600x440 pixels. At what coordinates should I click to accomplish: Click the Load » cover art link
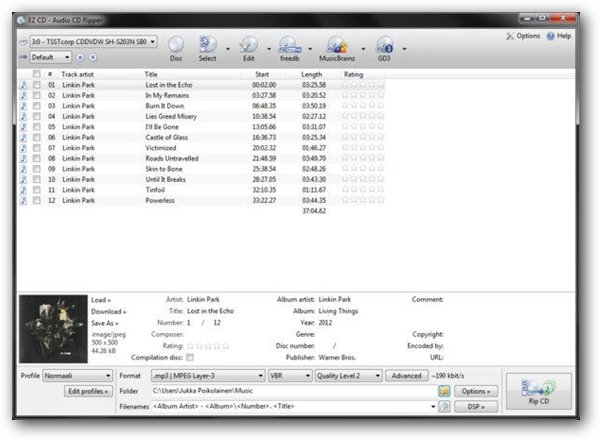coord(101,300)
